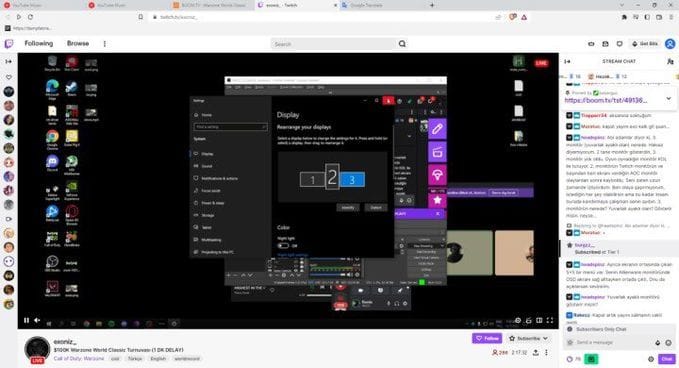Click the Türkçe tag

pos(135,358)
